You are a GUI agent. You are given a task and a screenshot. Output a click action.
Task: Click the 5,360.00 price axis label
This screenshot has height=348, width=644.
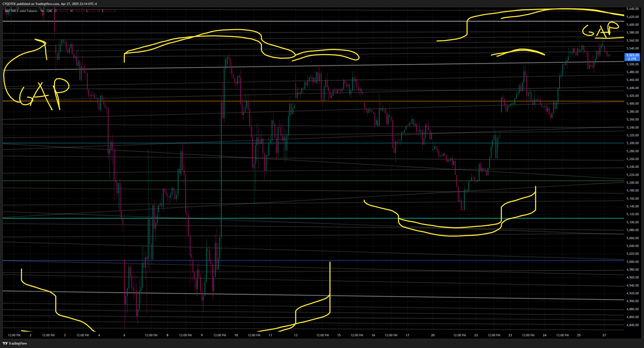(x=633, y=119)
